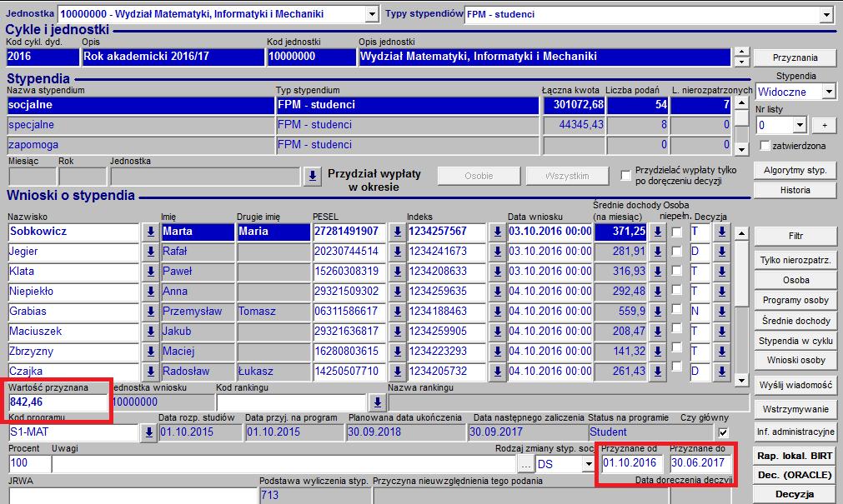
Task: Open Algorytmy styp. button
Action: tap(795, 170)
